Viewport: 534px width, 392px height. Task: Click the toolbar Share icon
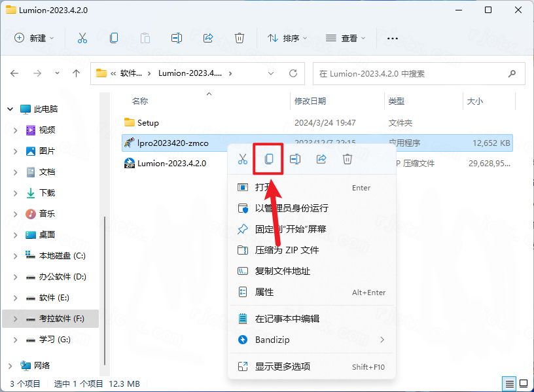coord(208,38)
